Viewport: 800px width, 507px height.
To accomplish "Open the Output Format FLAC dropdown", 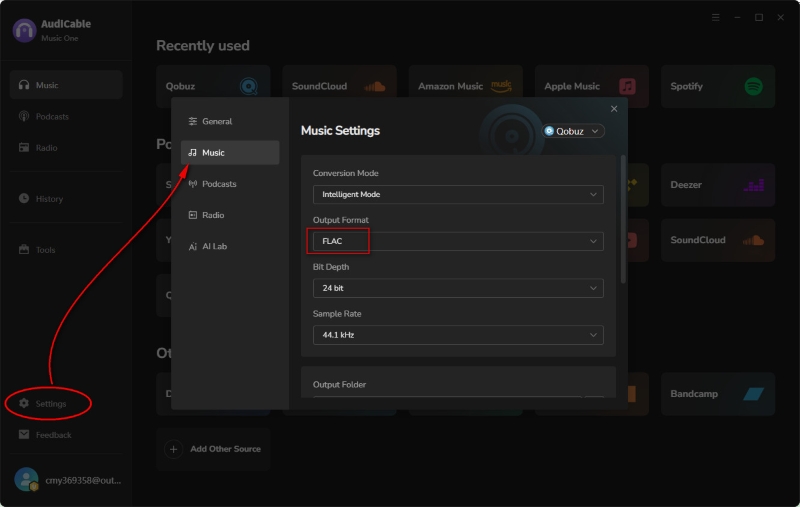I will click(458, 241).
